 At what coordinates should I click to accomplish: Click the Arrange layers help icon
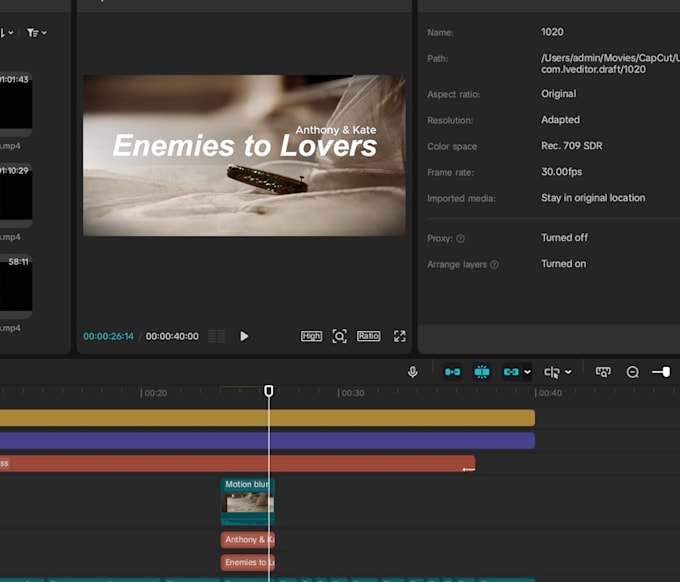(494, 265)
